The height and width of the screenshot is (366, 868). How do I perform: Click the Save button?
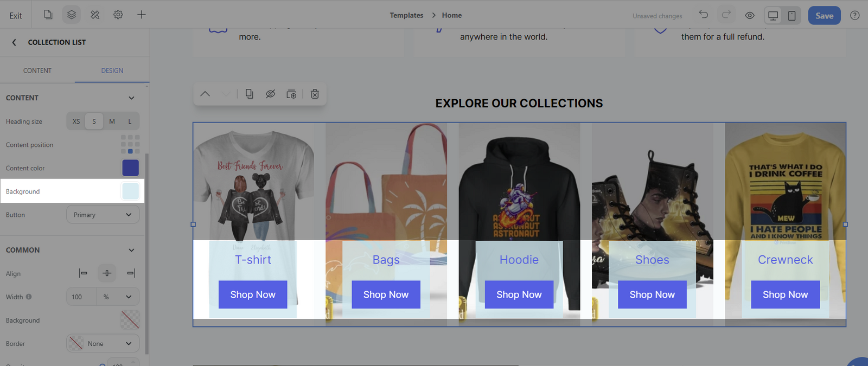(824, 15)
